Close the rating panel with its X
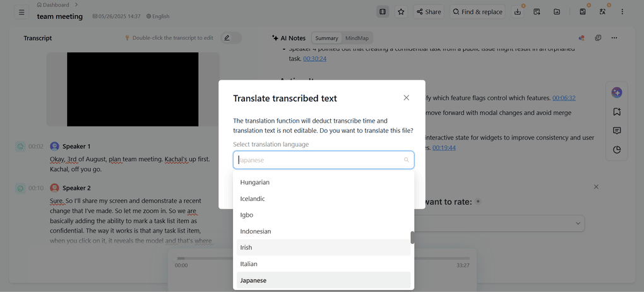This screenshot has height=292, width=644. pyautogui.click(x=597, y=186)
